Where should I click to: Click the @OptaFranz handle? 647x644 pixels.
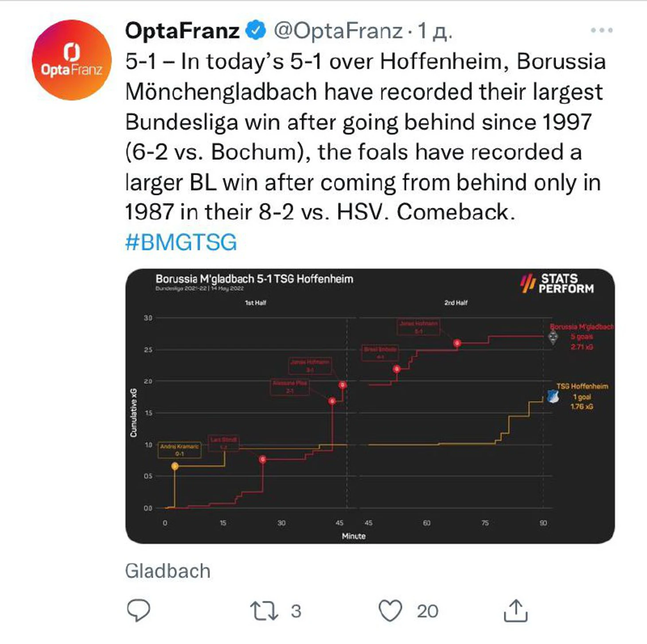tap(338, 30)
